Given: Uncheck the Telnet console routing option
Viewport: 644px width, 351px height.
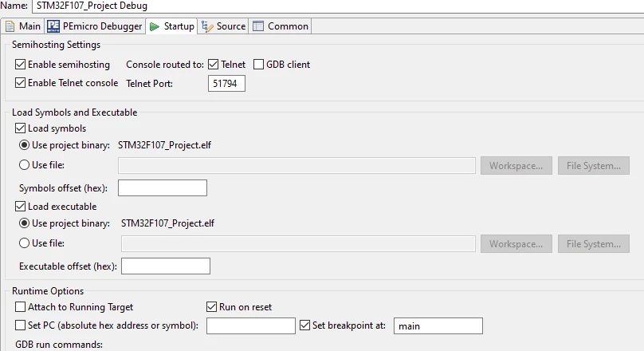Looking at the screenshot, I should (x=213, y=65).
